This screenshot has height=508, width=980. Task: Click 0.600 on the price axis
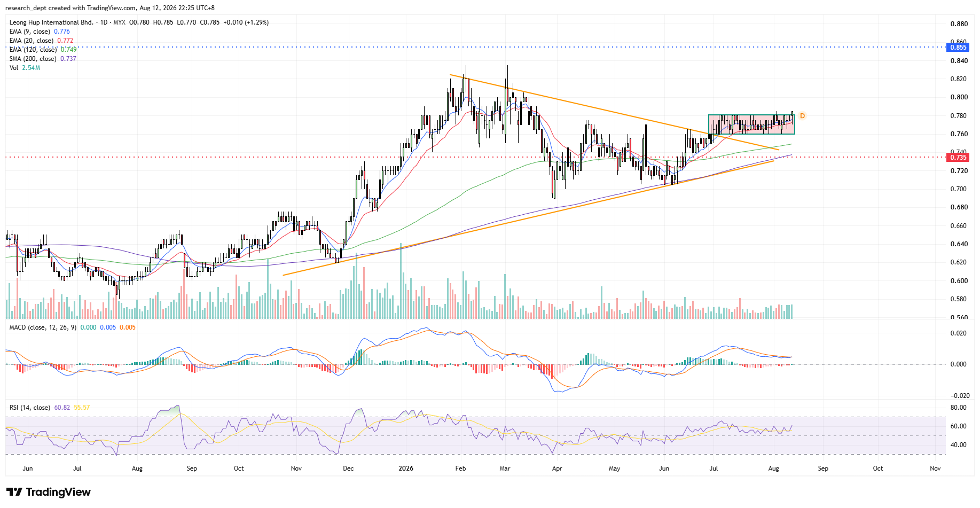(x=959, y=281)
